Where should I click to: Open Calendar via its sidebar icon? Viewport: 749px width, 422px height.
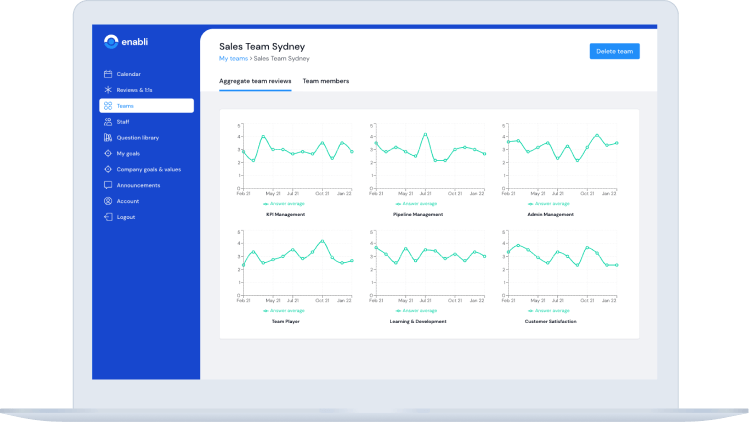[x=107, y=74]
